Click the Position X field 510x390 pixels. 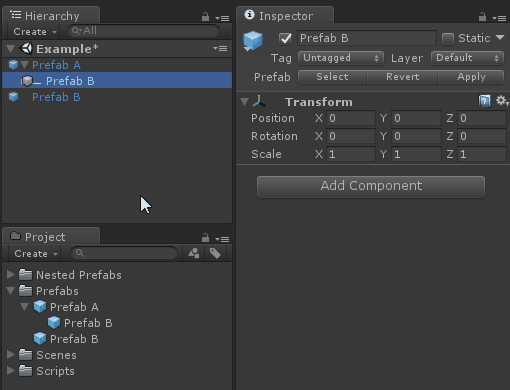pyautogui.click(x=351, y=118)
